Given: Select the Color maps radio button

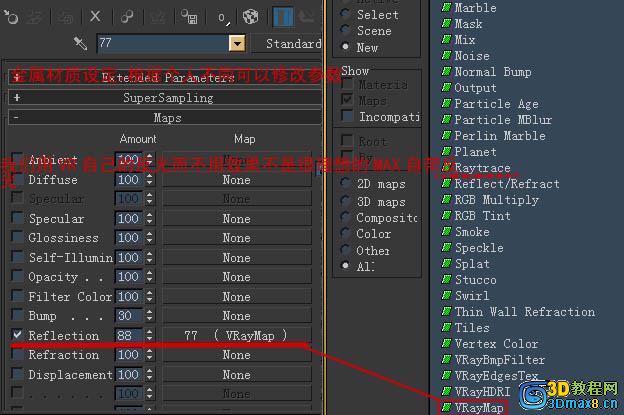Looking at the screenshot, I should (345, 234).
